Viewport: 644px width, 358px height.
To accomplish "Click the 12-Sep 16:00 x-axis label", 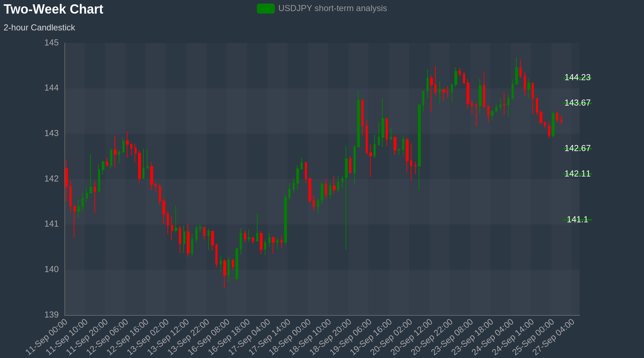I will pyautogui.click(x=128, y=337).
